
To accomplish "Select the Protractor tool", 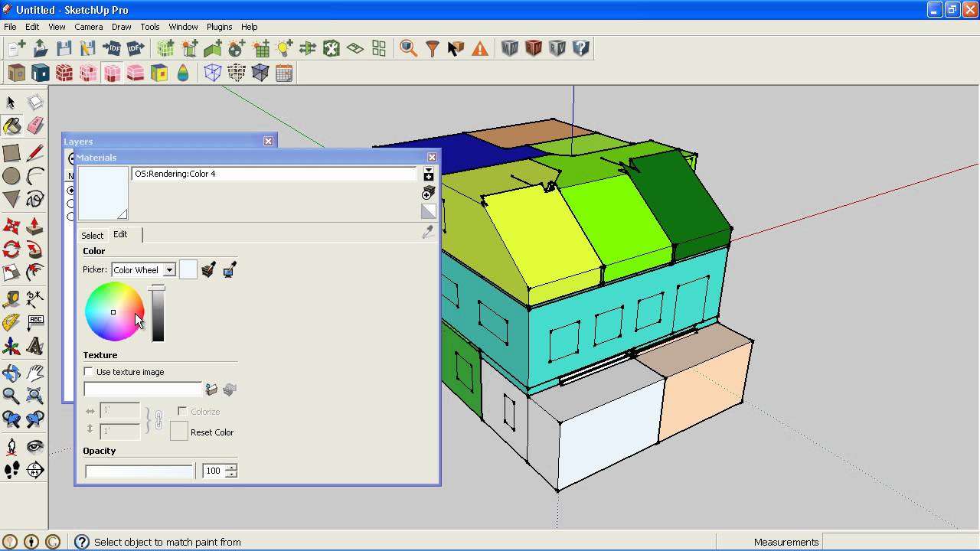I will click(11, 322).
